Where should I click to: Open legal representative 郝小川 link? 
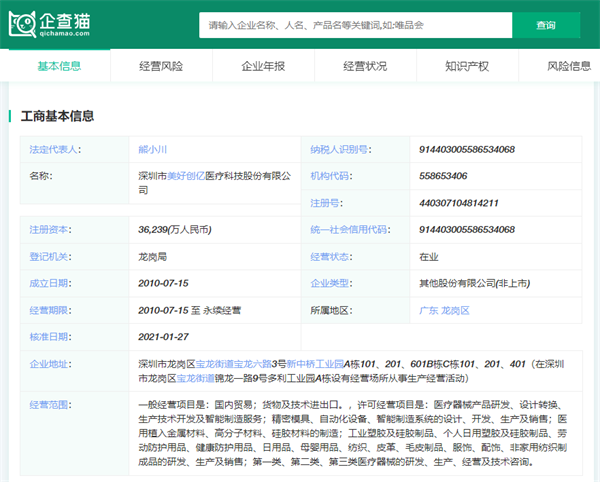tap(153, 149)
